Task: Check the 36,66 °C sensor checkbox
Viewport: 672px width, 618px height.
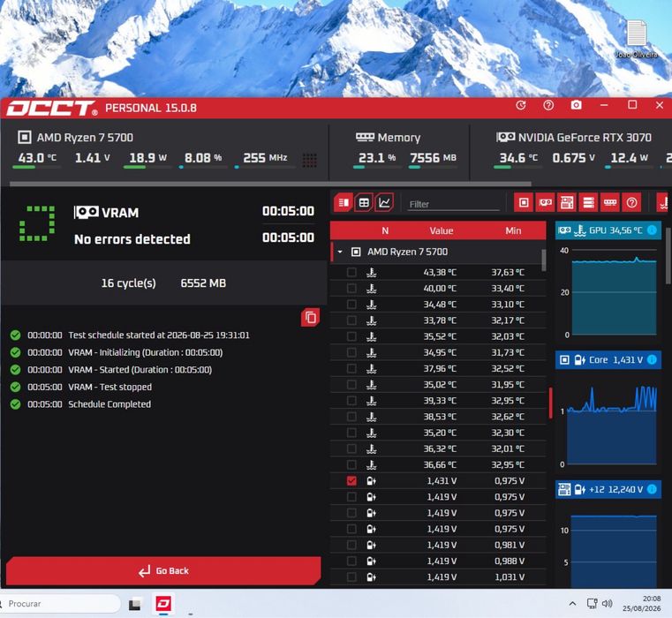Action: pos(351,464)
